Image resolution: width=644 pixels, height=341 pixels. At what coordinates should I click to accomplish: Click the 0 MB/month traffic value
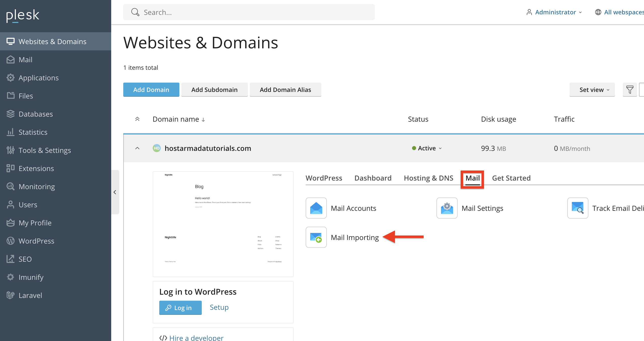click(x=572, y=148)
